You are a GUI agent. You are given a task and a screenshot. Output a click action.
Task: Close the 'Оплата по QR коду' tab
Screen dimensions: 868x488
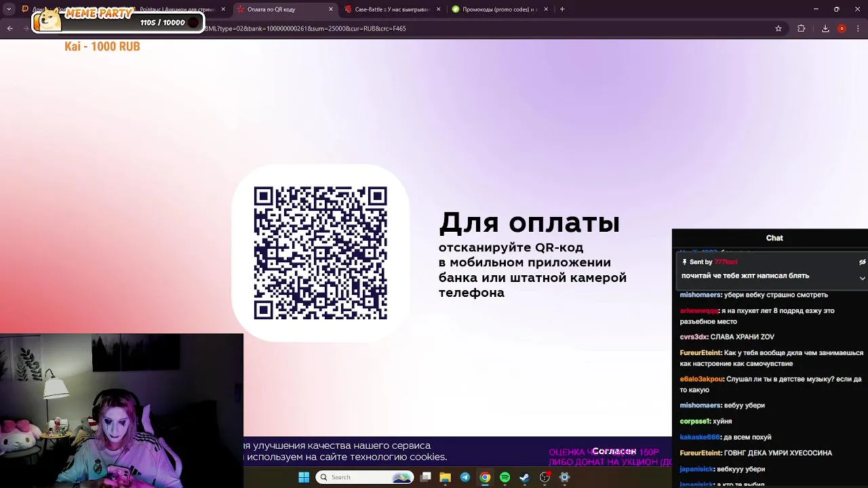(331, 9)
